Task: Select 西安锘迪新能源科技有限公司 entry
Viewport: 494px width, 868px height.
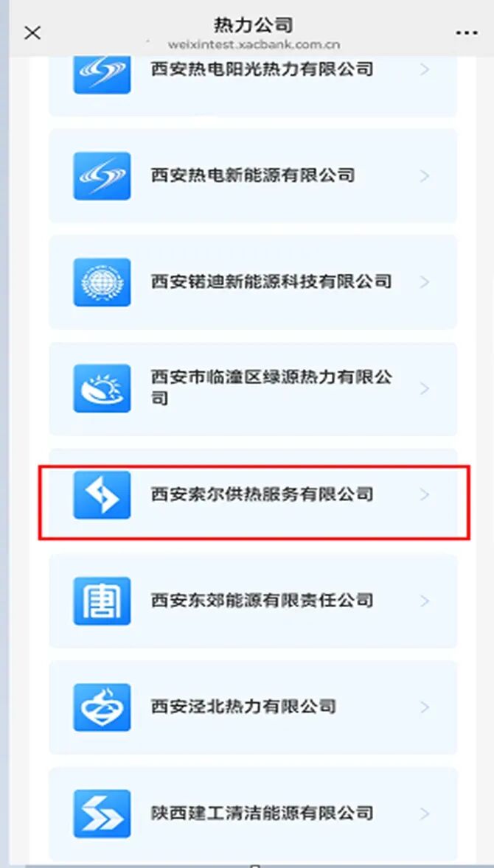Action: 253,282
